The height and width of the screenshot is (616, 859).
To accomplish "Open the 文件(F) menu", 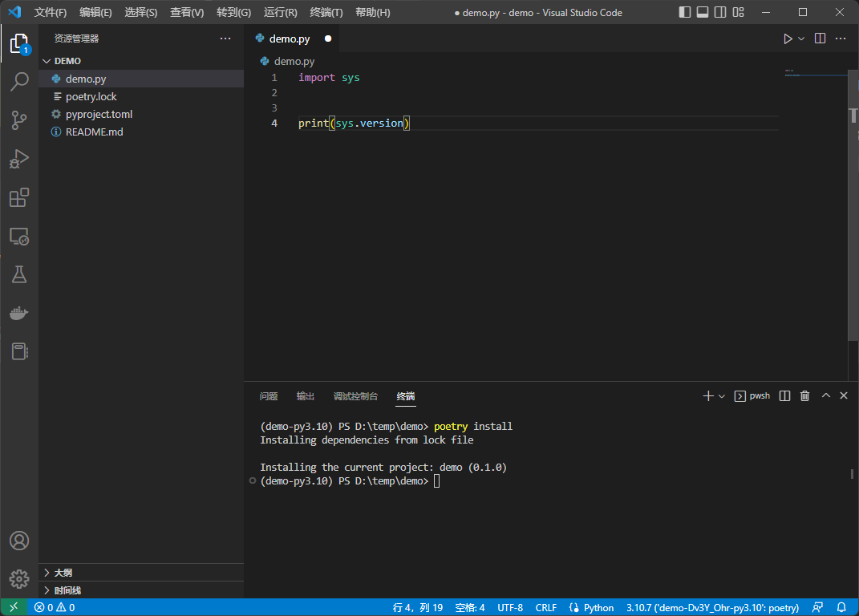I will [x=51, y=12].
